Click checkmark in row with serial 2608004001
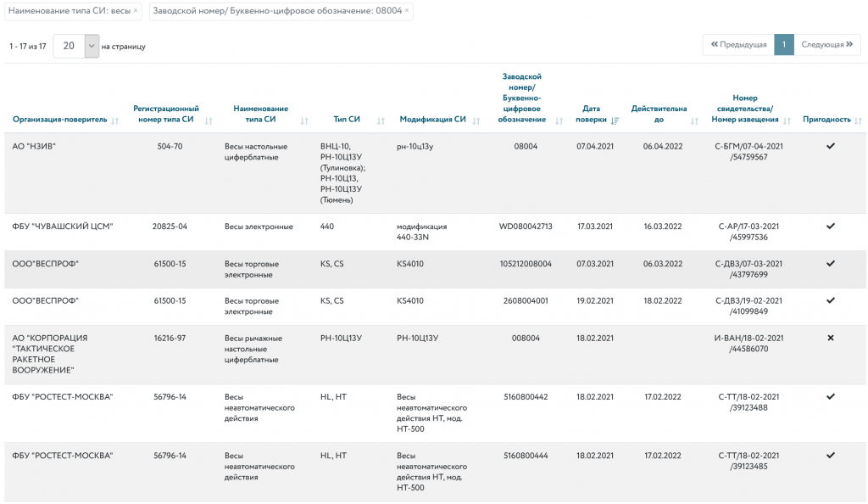The image size is (868, 504). (831, 300)
